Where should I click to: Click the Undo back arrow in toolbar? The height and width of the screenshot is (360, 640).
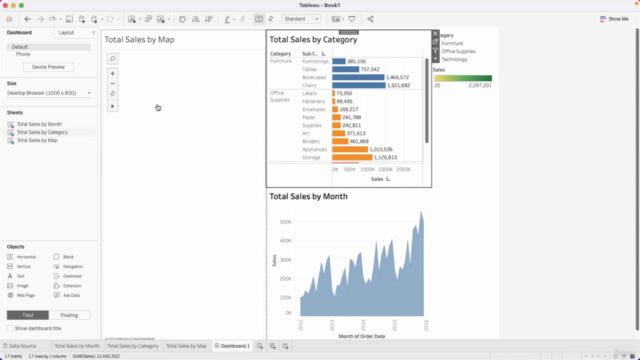[27, 19]
